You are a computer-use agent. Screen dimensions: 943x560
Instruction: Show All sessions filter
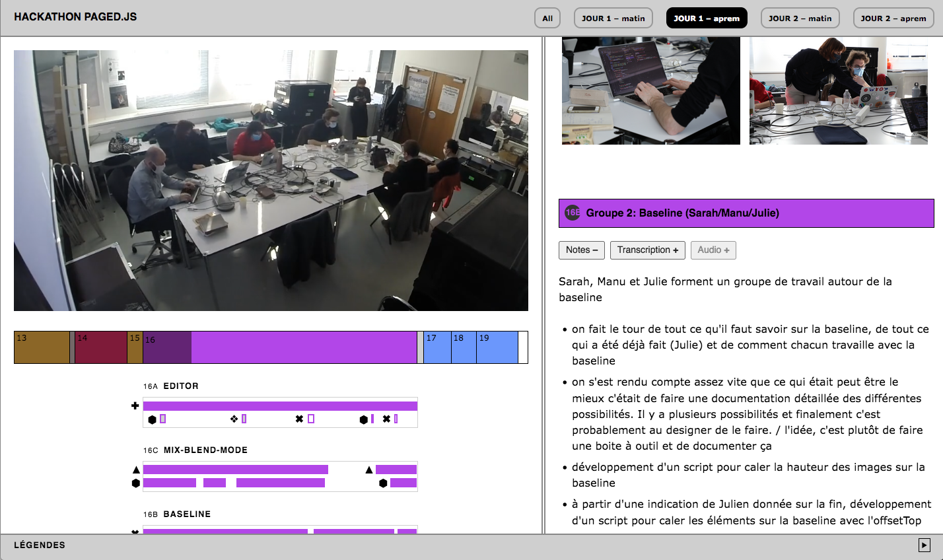(547, 18)
